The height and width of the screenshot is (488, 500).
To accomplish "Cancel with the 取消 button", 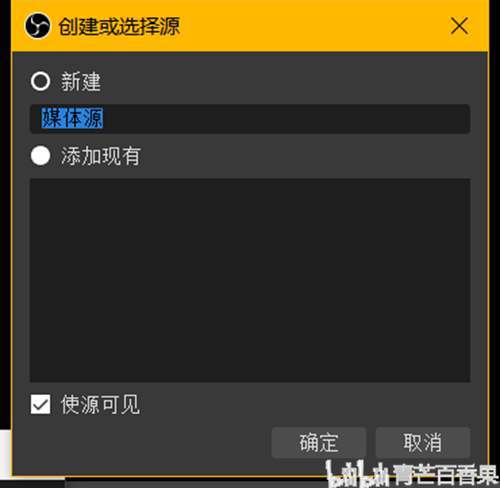I will click(423, 443).
